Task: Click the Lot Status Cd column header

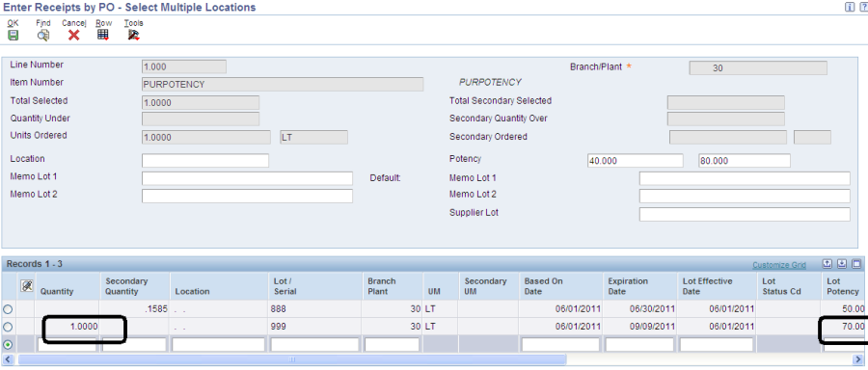Action: tap(788, 286)
